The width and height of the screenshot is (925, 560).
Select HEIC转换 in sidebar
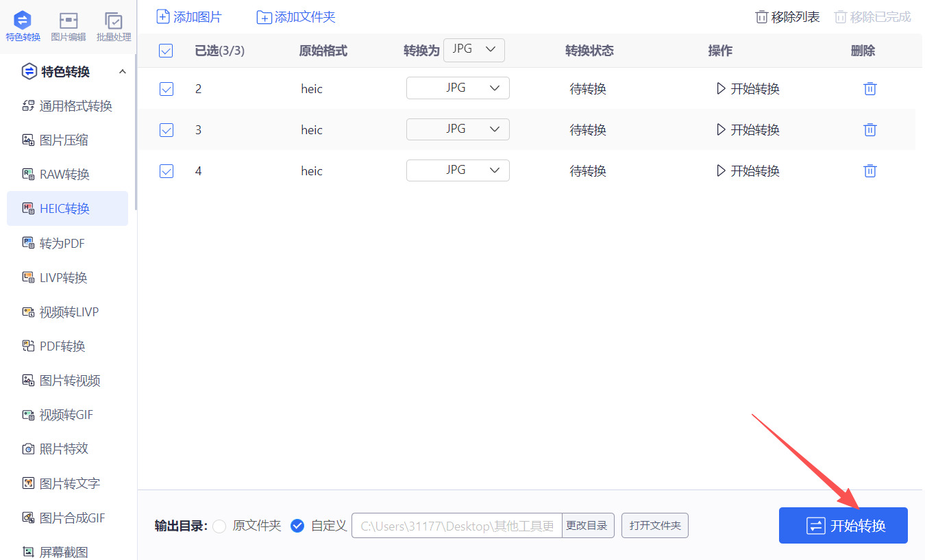(67, 209)
